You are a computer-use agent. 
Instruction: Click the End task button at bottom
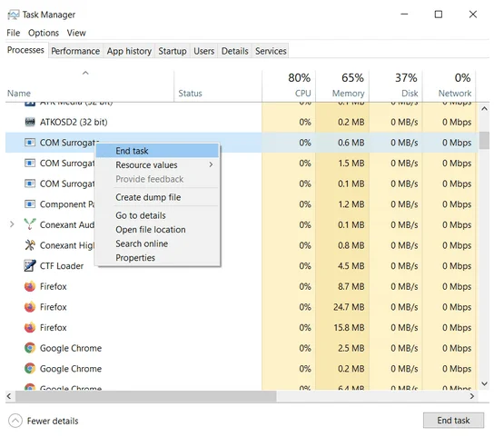click(x=453, y=421)
